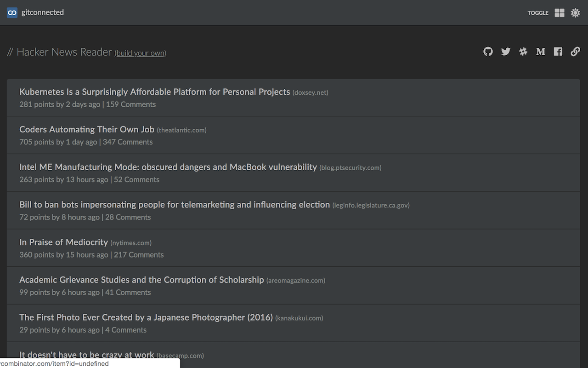This screenshot has height=368, width=588.
Task: Toggle the sun theme icon
Action: coord(575,13)
